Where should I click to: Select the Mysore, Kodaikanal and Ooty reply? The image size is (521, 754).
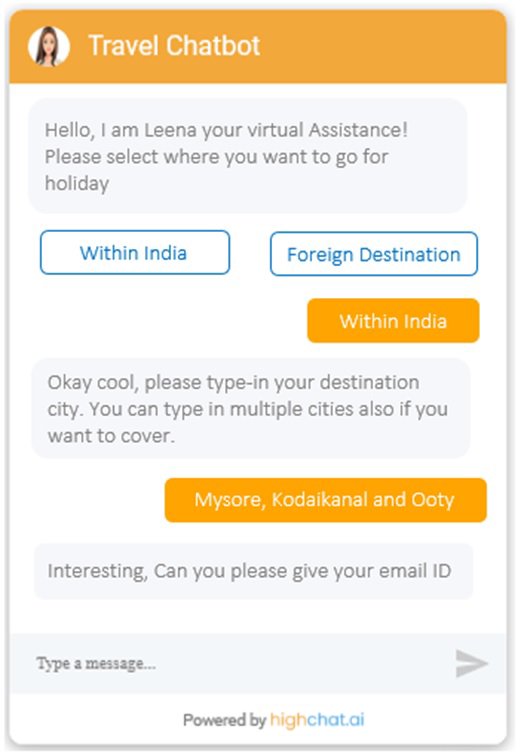point(325,500)
